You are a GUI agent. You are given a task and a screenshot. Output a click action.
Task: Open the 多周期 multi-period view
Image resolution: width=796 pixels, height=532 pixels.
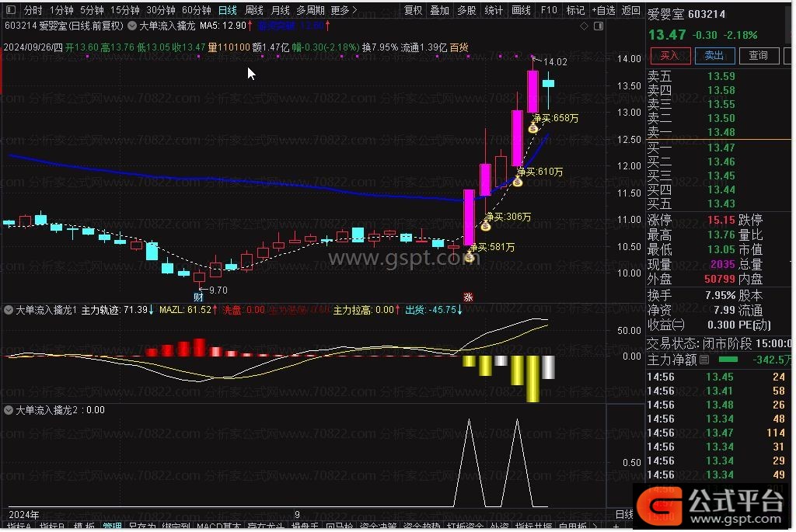(x=311, y=10)
